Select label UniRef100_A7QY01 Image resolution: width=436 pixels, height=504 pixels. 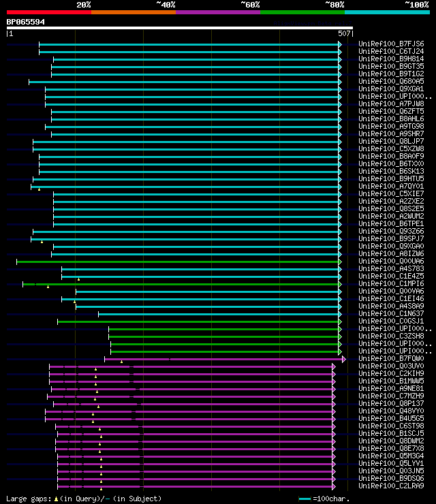(x=391, y=186)
